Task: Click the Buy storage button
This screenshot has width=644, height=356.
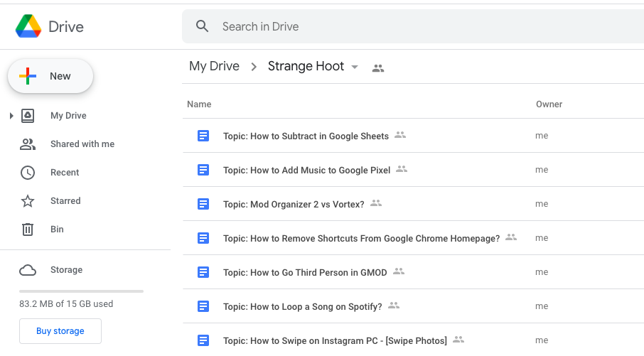Action: 60,331
